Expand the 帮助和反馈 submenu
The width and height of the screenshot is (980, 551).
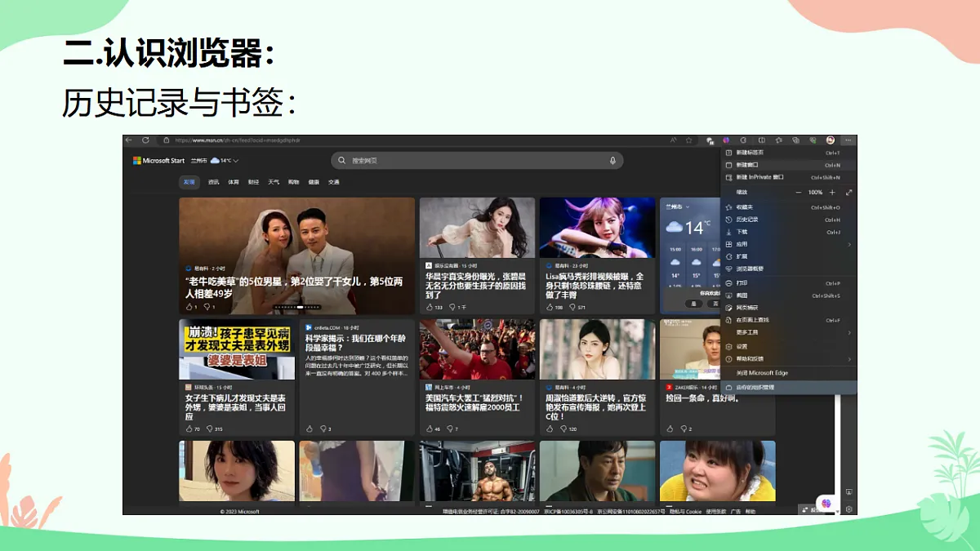(x=789, y=359)
